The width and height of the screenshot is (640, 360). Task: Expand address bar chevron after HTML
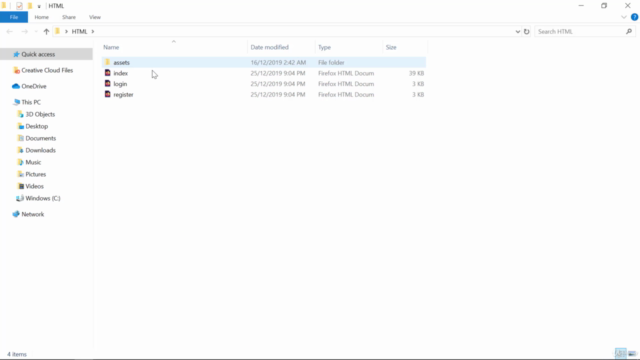[x=93, y=31]
